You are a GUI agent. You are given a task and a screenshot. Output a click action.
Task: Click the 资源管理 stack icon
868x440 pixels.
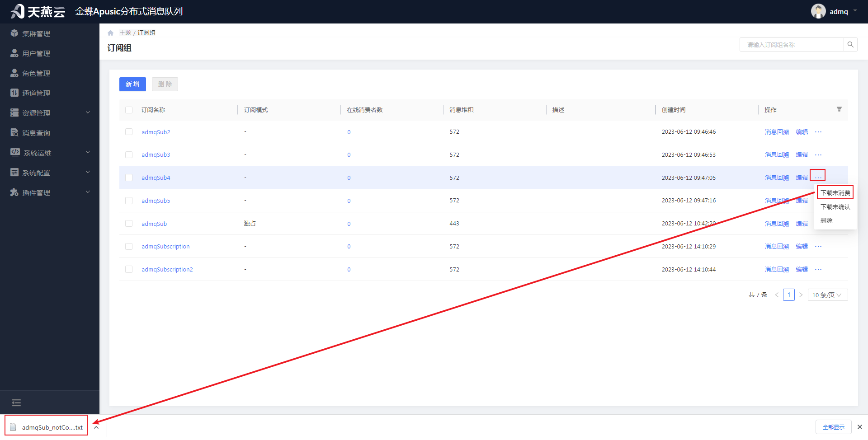[x=14, y=112]
